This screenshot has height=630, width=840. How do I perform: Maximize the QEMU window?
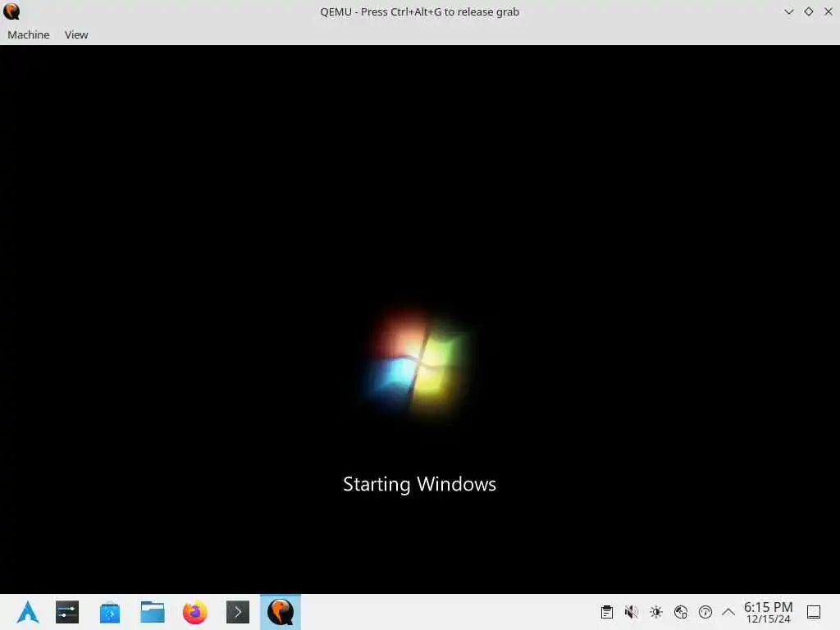(x=808, y=11)
